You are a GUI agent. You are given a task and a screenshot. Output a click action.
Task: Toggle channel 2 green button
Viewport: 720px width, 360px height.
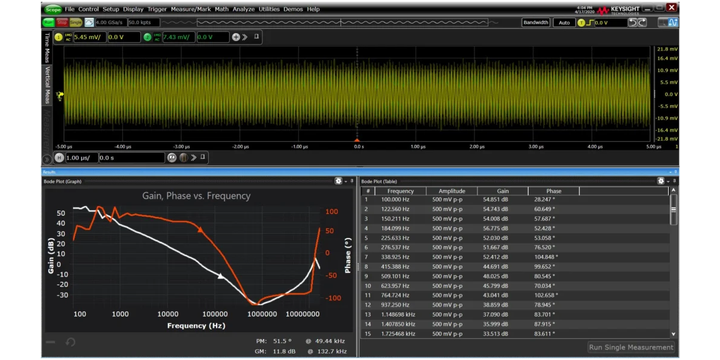coord(147,37)
